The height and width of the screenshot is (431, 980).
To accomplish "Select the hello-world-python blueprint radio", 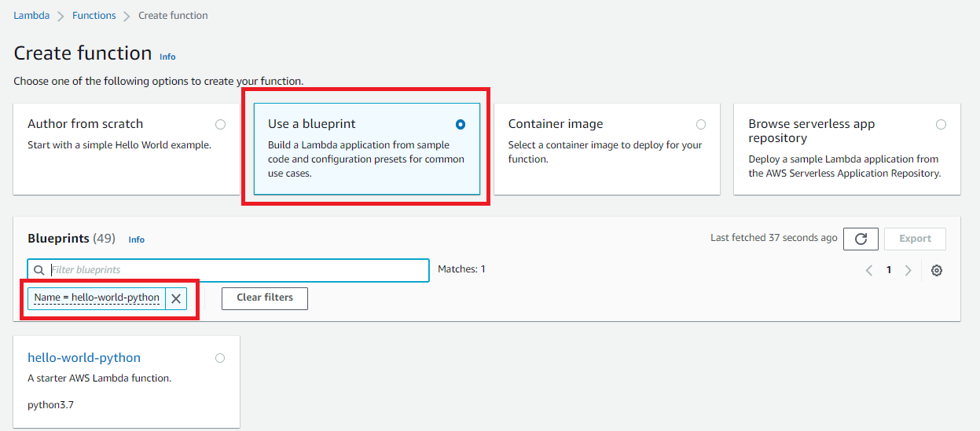I will (x=220, y=358).
